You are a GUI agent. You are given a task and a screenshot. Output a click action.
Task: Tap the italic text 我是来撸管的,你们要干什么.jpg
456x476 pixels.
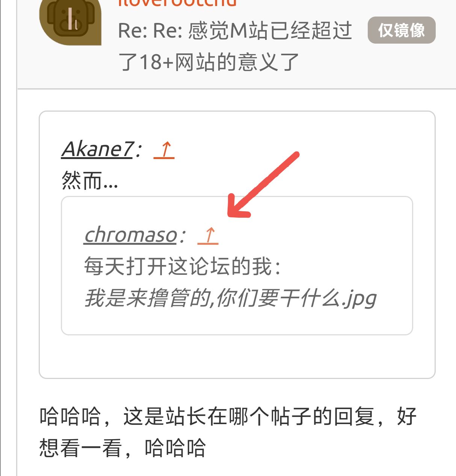pos(230,299)
